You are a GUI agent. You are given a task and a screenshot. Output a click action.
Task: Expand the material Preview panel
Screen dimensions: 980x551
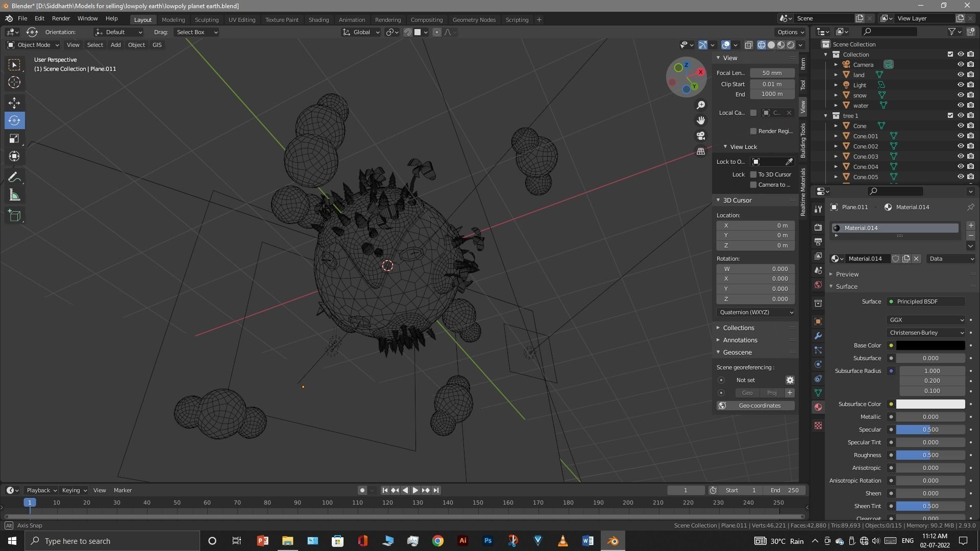click(x=847, y=274)
